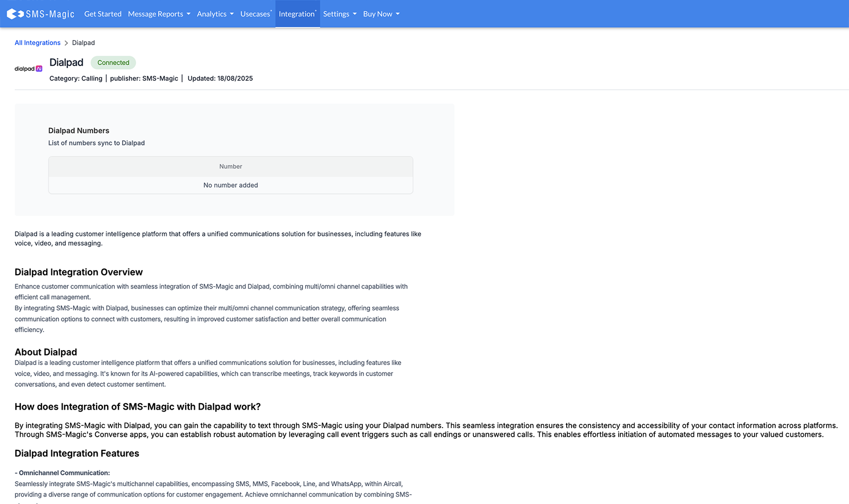The width and height of the screenshot is (849, 504).
Task: Expand the Analytics dropdown menu
Action: (x=215, y=14)
